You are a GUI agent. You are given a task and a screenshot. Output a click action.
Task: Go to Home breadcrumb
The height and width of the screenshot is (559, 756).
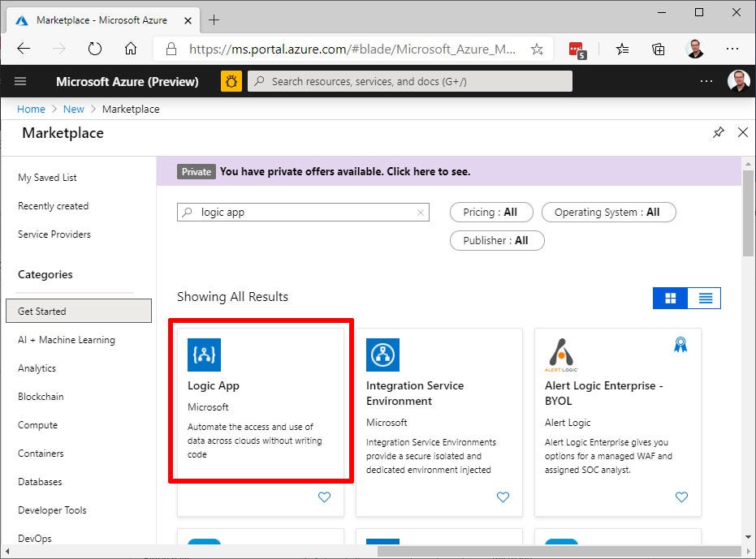pyautogui.click(x=31, y=110)
